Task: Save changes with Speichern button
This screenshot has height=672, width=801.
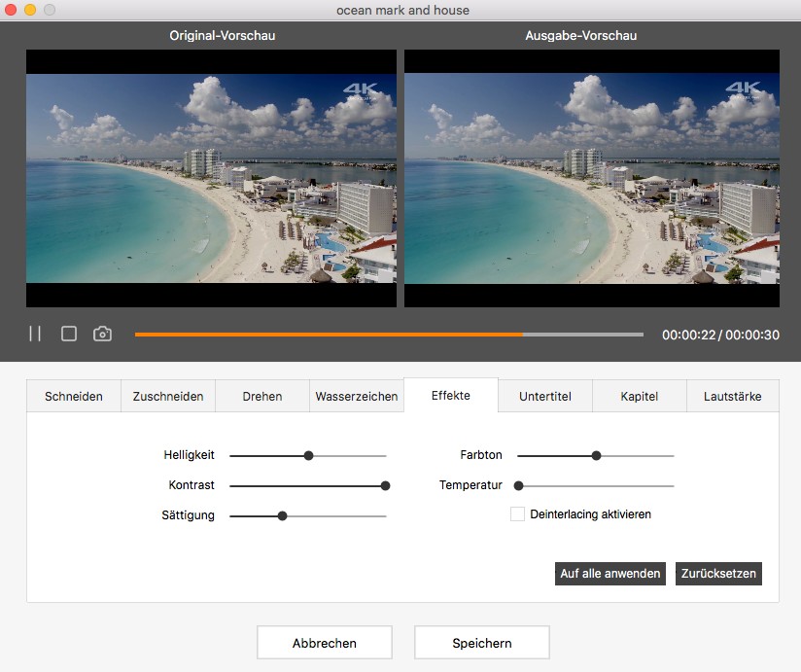Action: [x=482, y=643]
